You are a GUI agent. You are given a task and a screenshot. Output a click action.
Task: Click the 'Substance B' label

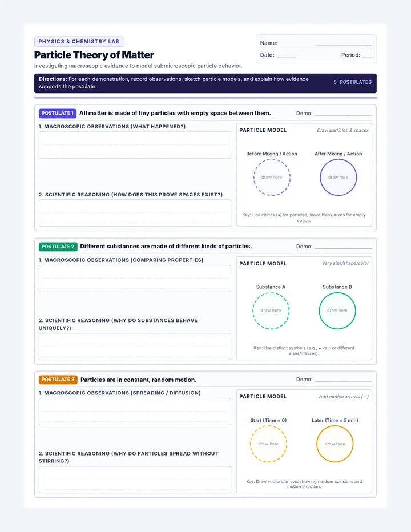click(337, 287)
